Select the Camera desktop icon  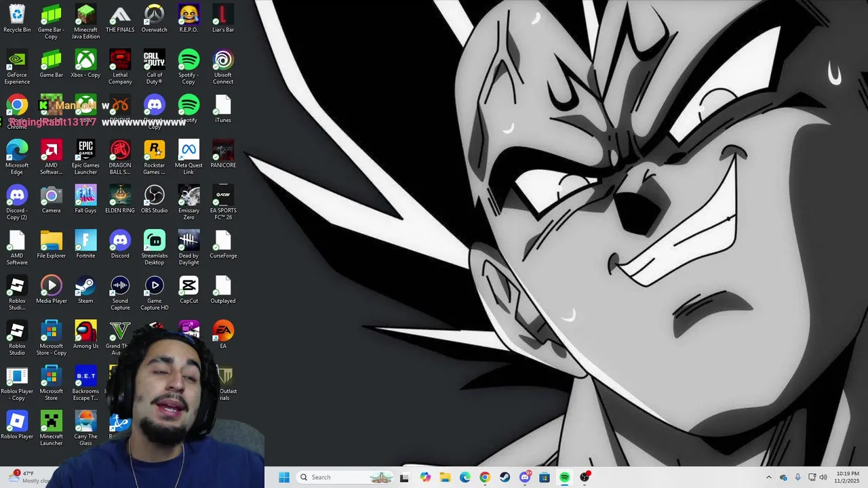click(52, 199)
